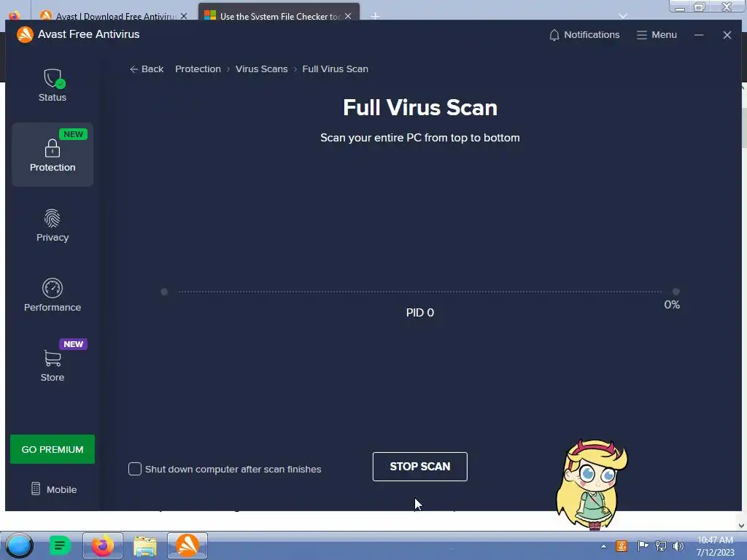The width and height of the screenshot is (747, 560).
Task: Open the Mobile option in the sidebar
Action: [x=54, y=489]
